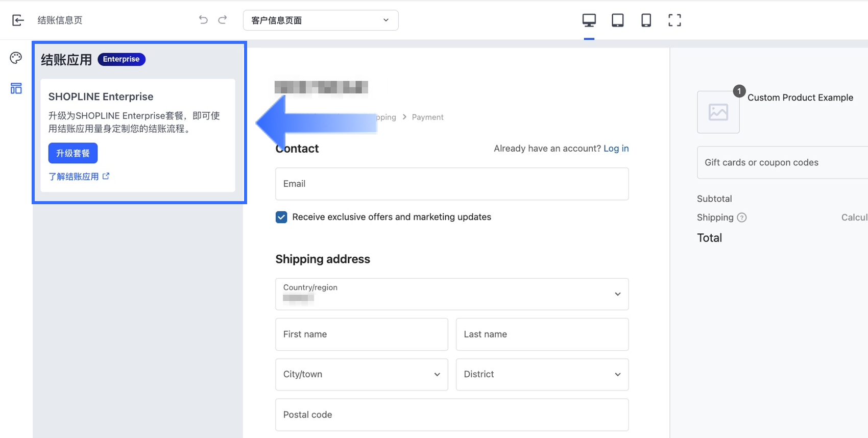Click the exit editor icon
Screen dimensions: 868x438
coord(18,20)
